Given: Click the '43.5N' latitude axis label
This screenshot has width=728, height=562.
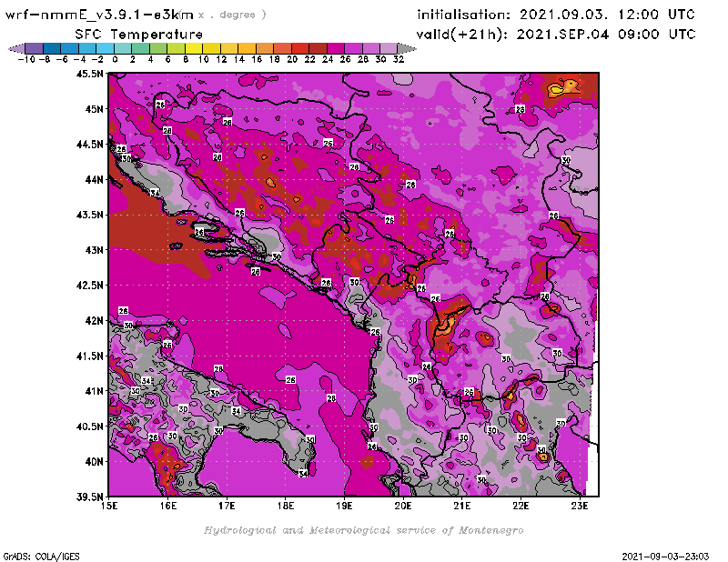Looking at the screenshot, I should tap(89, 215).
